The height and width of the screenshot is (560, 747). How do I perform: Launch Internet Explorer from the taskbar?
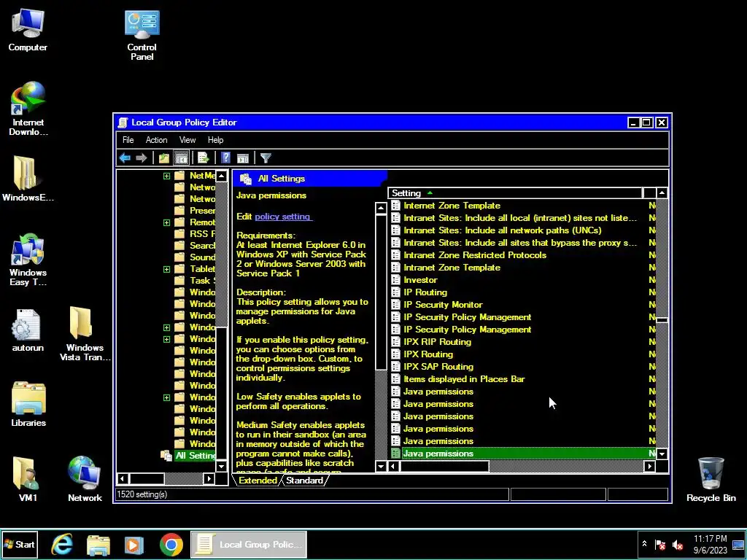[x=62, y=544]
